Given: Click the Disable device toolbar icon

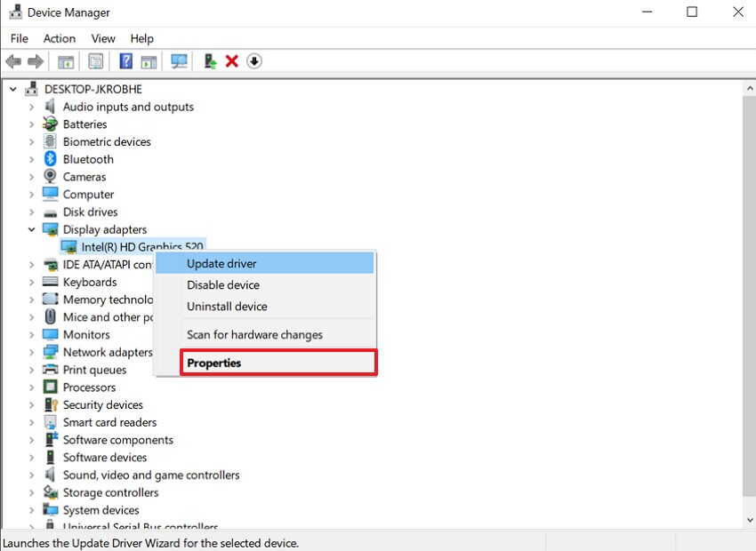Looking at the screenshot, I should [x=253, y=60].
